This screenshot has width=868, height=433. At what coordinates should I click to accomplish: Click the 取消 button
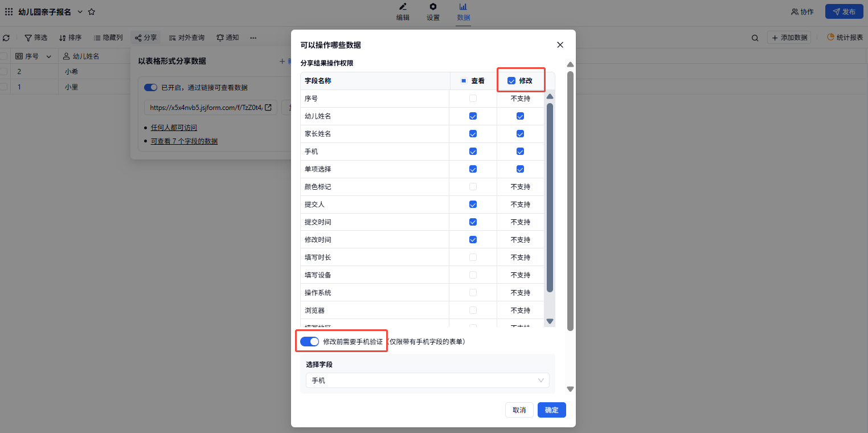click(x=519, y=410)
